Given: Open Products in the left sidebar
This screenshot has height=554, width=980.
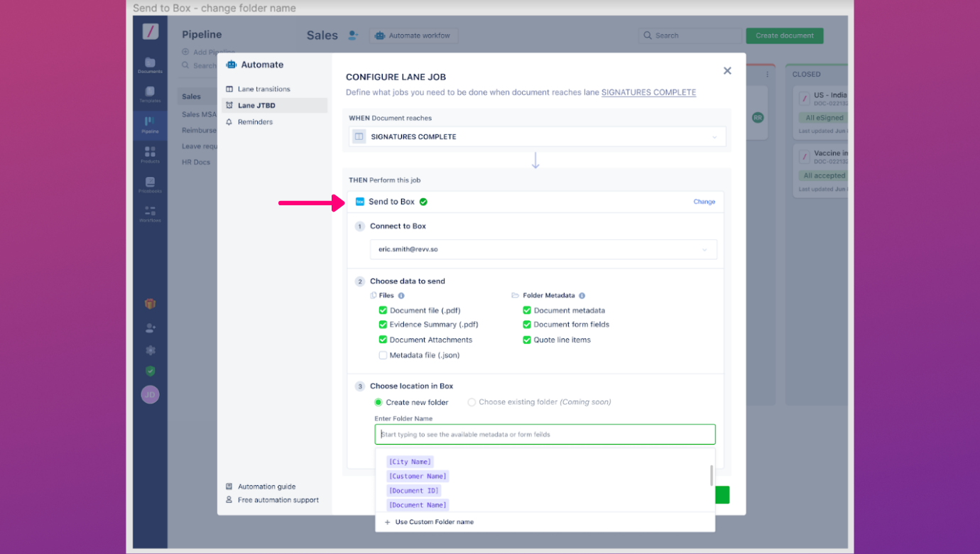Looking at the screenshot, I should click(150, 155).
